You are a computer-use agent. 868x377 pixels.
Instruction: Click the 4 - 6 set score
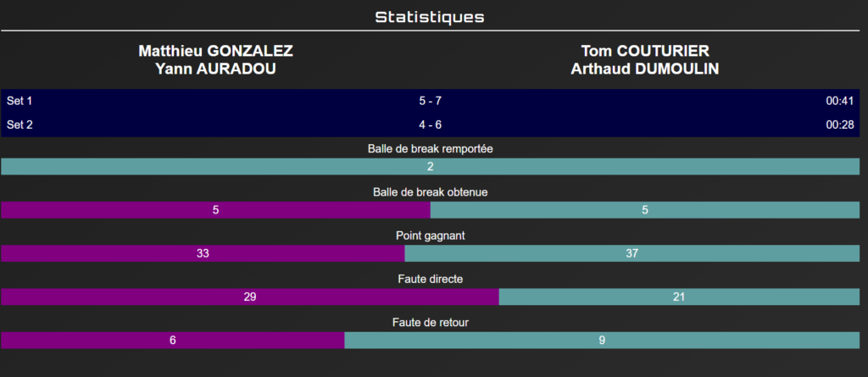coord(430,125)
